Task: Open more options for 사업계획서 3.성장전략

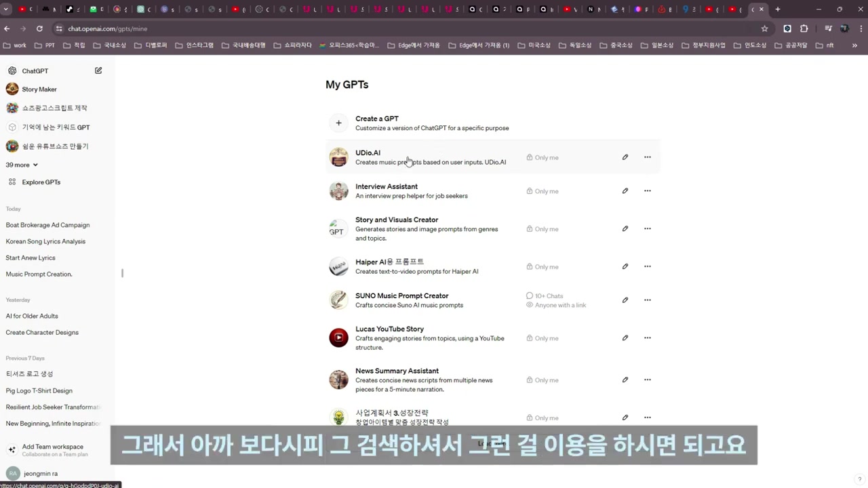Action: (648, 418)
